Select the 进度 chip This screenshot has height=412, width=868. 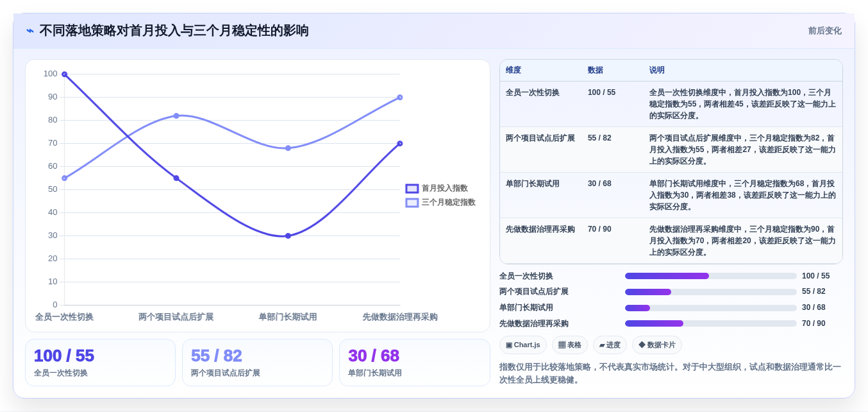(610, 345)
